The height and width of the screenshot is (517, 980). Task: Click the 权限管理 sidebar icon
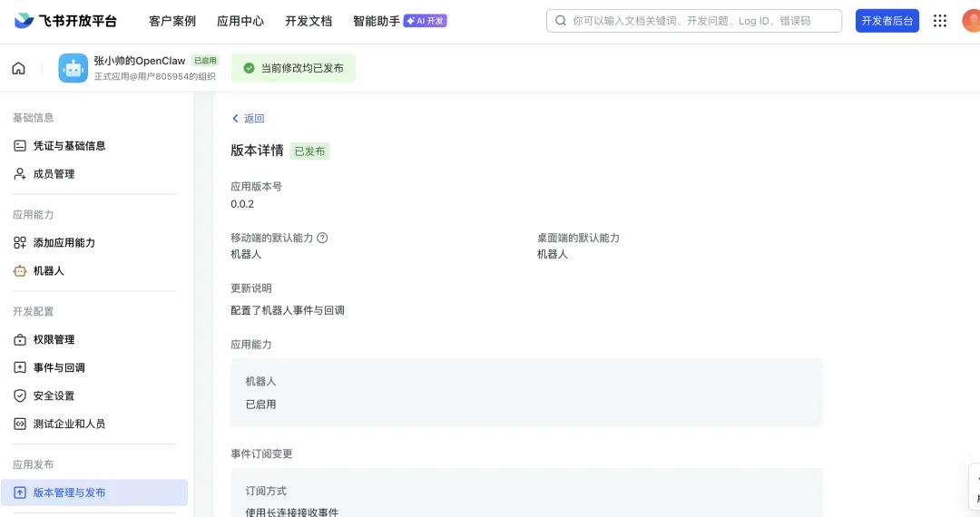pyautogui.click(x=20, y=339)
